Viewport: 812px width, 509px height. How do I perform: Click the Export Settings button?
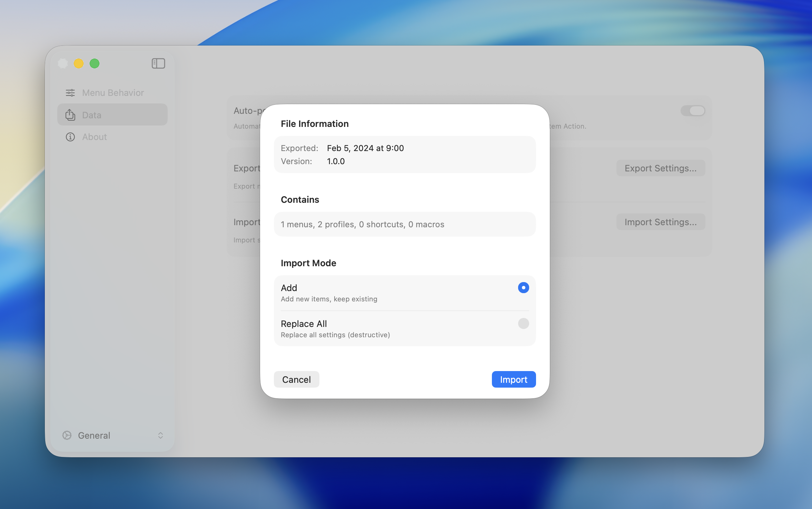[660, 168]
